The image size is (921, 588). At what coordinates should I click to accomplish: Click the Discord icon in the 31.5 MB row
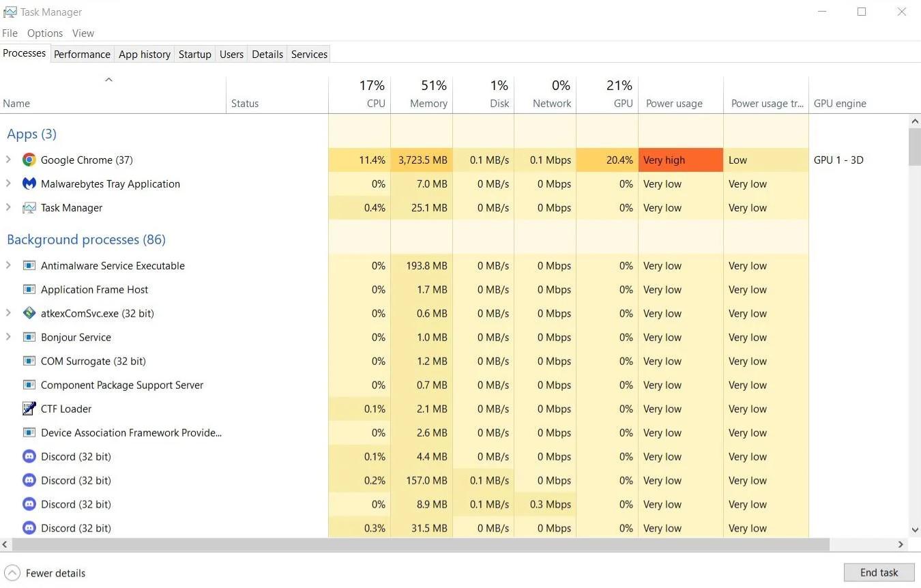pyautogui.click(x=29, y=528)
